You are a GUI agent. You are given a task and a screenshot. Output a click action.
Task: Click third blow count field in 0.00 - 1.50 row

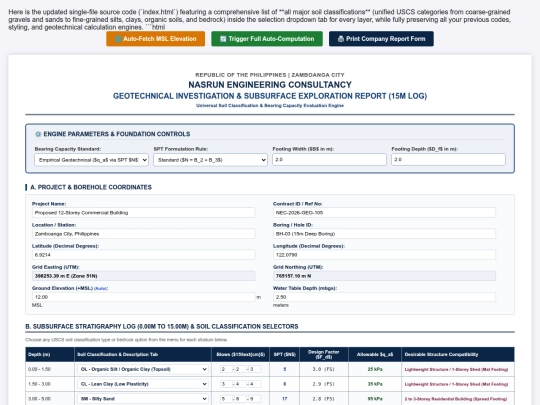[x=255, y=369]
